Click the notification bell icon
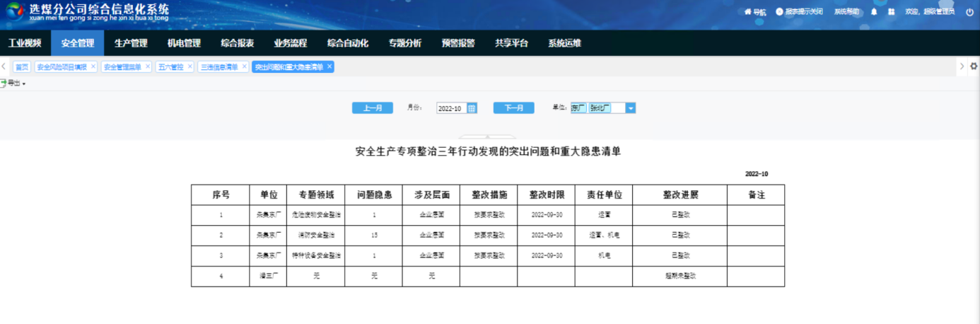This screenshot has height=324, width=980. point(874,12)
